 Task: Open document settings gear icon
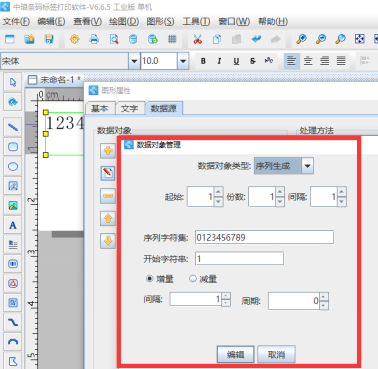click(75, 39)
